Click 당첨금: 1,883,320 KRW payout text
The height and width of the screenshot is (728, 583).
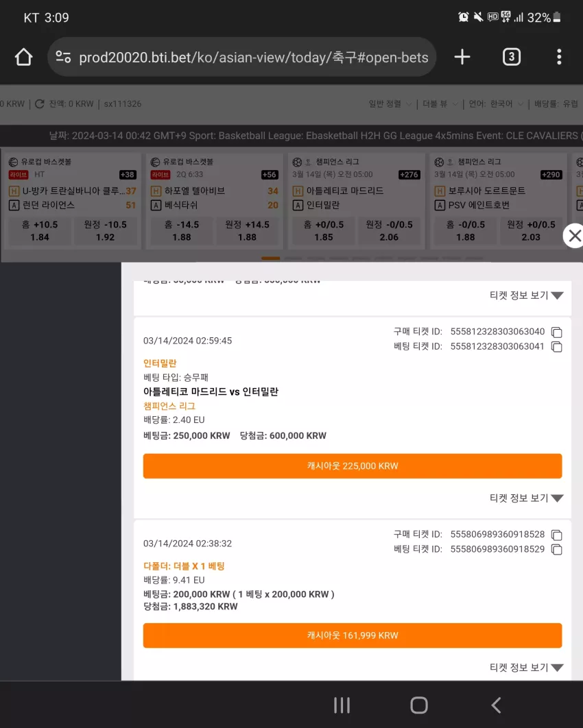(191, 607)
